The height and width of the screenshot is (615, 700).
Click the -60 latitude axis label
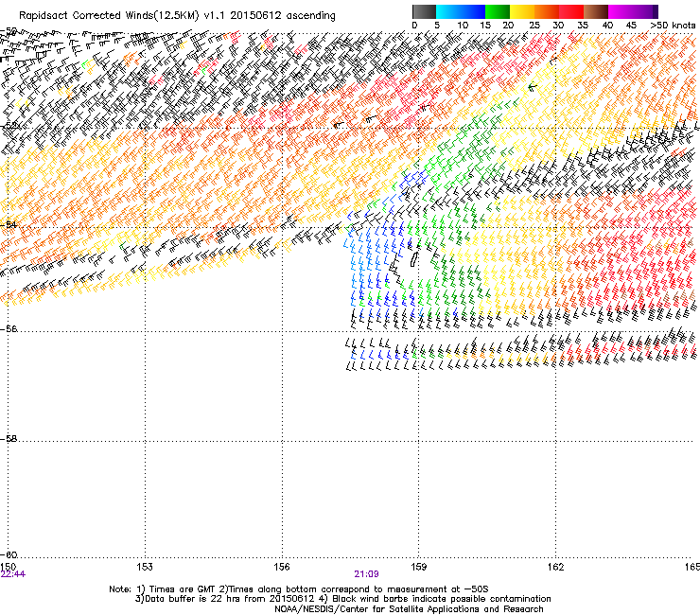click(9, 555)
